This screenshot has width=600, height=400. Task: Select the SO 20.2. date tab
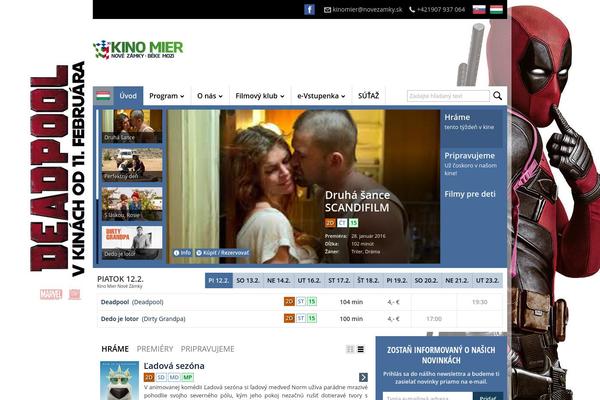coord(426,281)
